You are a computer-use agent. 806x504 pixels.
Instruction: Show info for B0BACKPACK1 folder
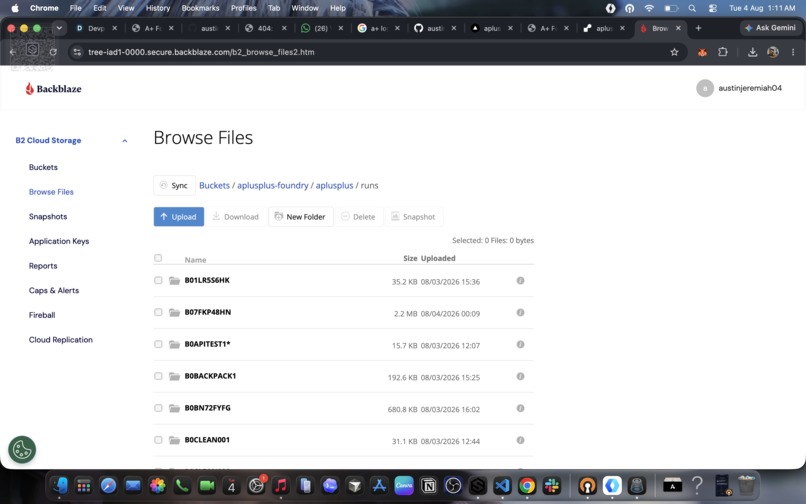point(520,376)
